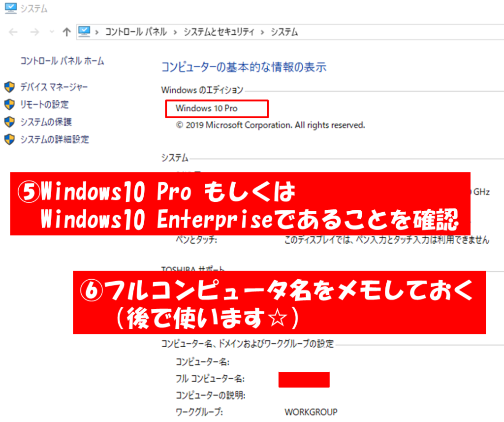Click shield icon beside システムの詳細設定
504x422 pixels.
10,139
